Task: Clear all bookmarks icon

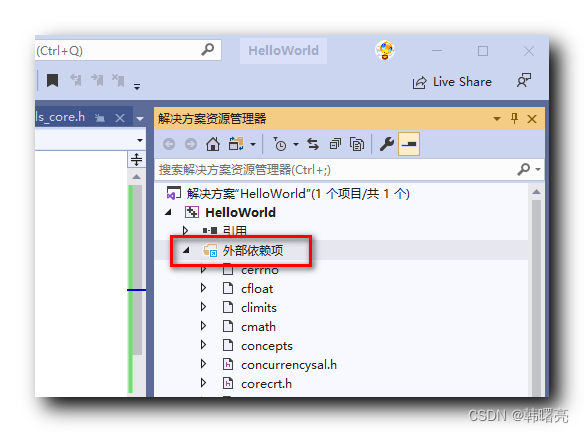Action: (x=118, y=80)
